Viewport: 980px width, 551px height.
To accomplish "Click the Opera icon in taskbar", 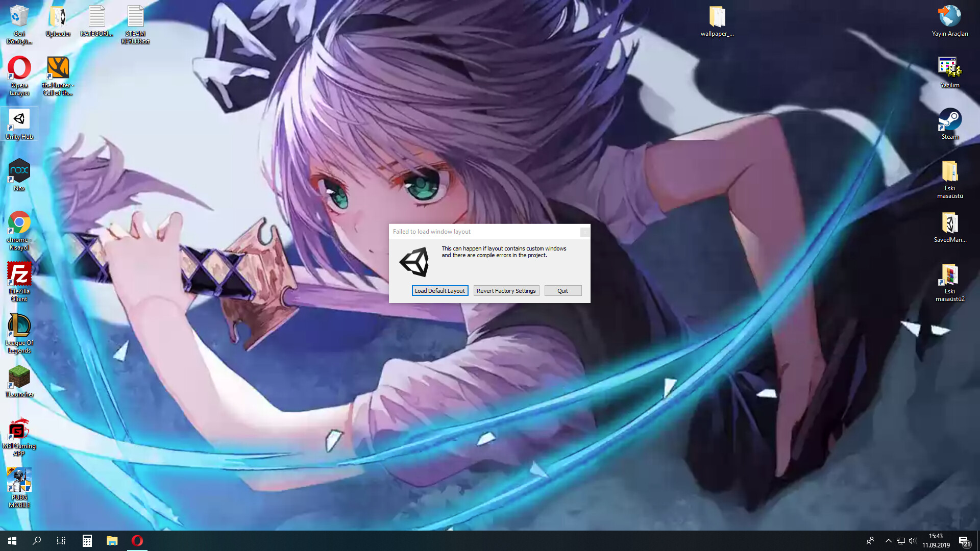I will click(x=137, y=541).
